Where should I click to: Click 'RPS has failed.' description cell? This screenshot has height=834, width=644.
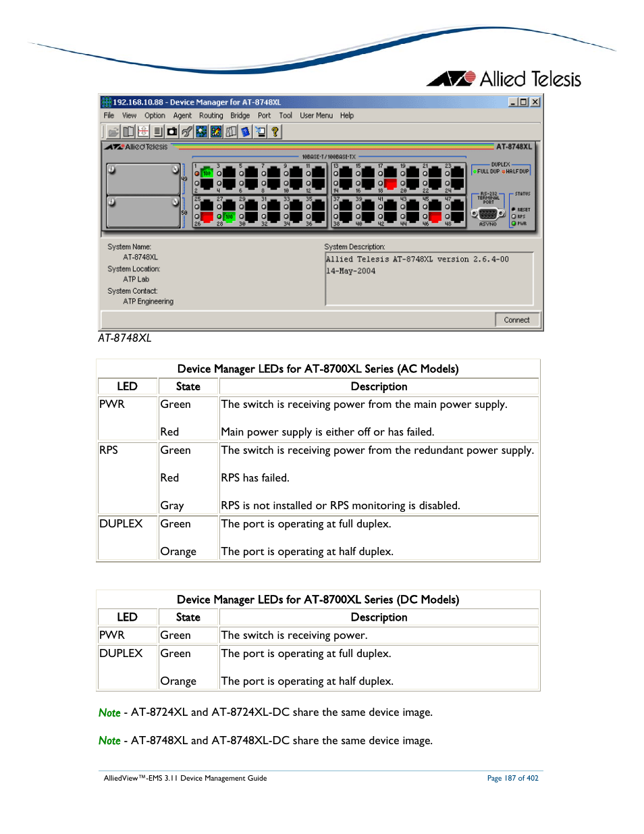tap(255, 478)
